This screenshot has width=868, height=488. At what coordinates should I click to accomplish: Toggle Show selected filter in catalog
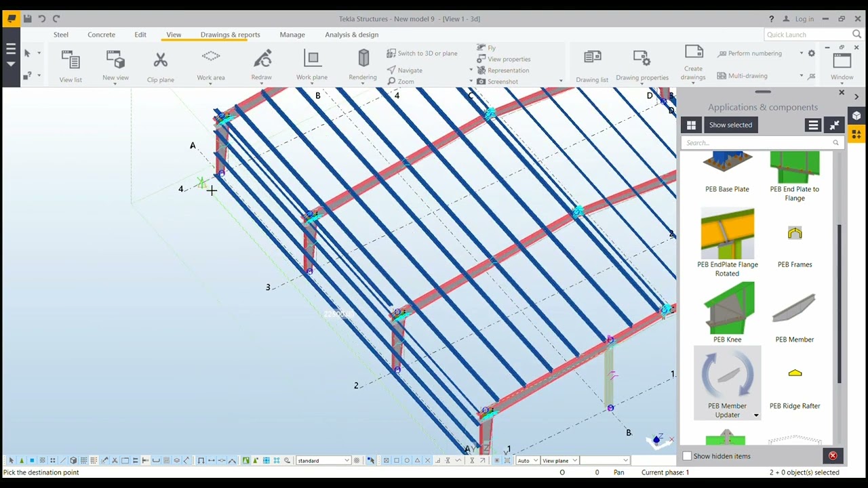coord(730,125)
